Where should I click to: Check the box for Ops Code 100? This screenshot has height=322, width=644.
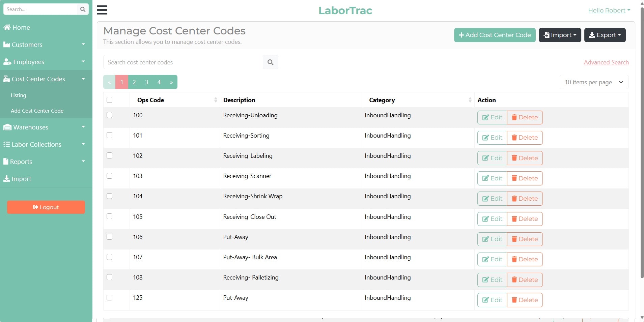(109, 115)
